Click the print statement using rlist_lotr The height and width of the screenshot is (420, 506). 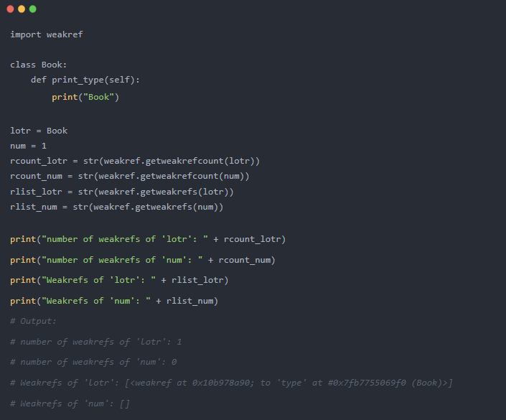tap(119, 280)
